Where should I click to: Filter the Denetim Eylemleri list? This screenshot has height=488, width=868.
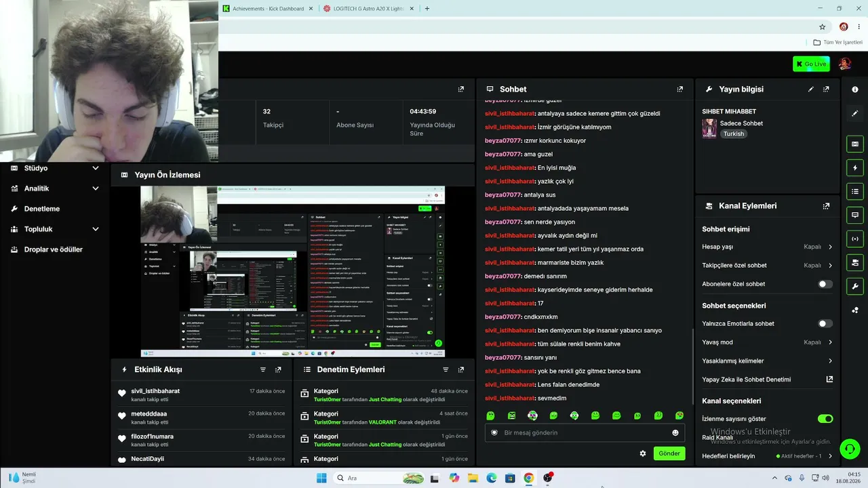[446, 369]
